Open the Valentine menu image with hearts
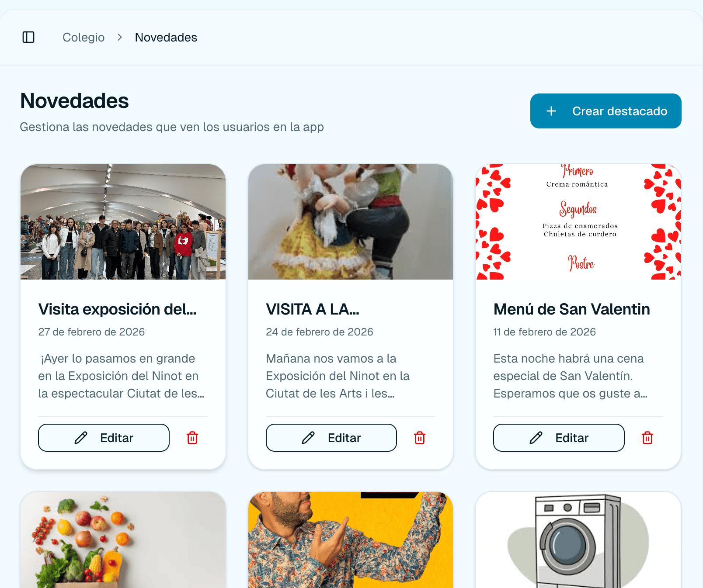The height and width of the screenshot is (588, 703). click(x=578, y=222)
